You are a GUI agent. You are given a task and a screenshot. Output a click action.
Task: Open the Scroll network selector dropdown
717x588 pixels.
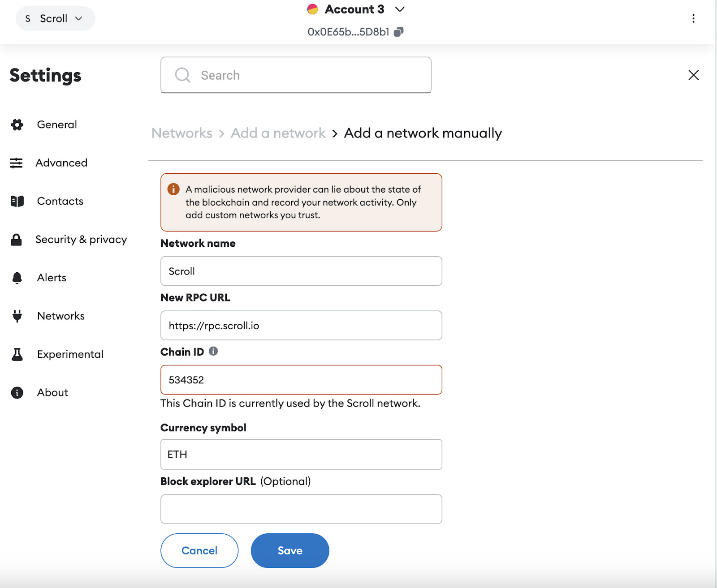[55, 18]
